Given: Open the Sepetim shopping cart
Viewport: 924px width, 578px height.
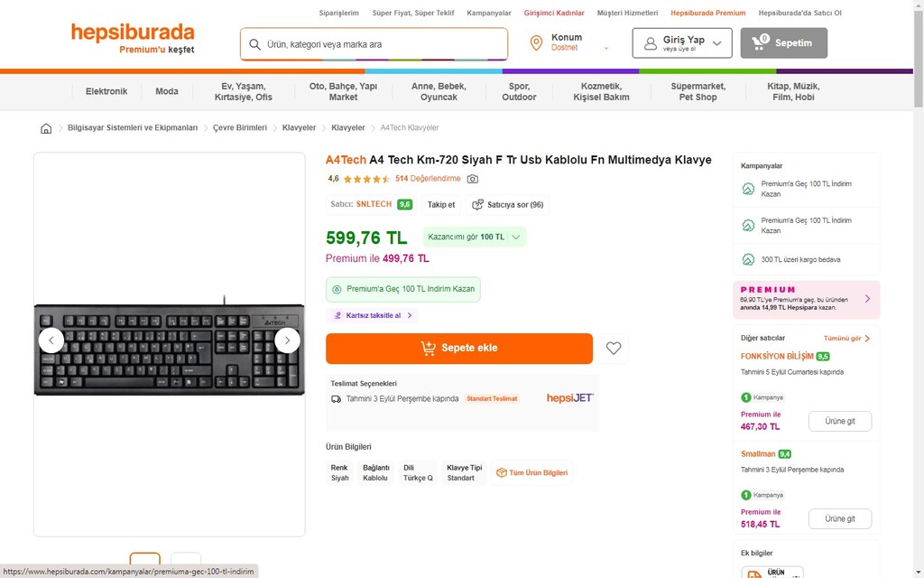Looking at the screenshot, I should pyautogui.click(x=784, y=43).
